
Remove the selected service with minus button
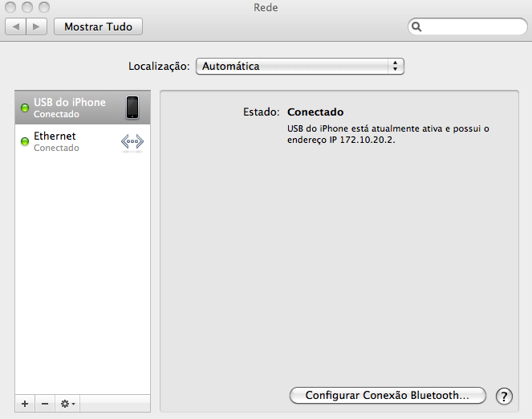pos(45,404)
